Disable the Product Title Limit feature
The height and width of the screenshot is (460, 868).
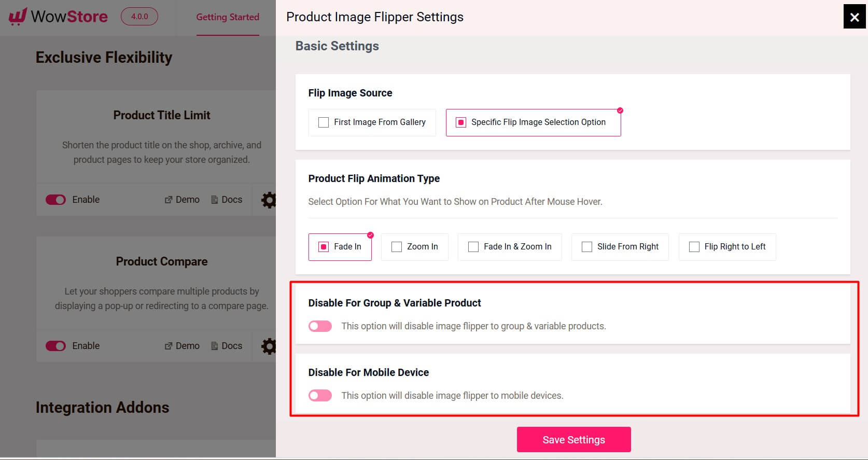(x=55, y=200)
